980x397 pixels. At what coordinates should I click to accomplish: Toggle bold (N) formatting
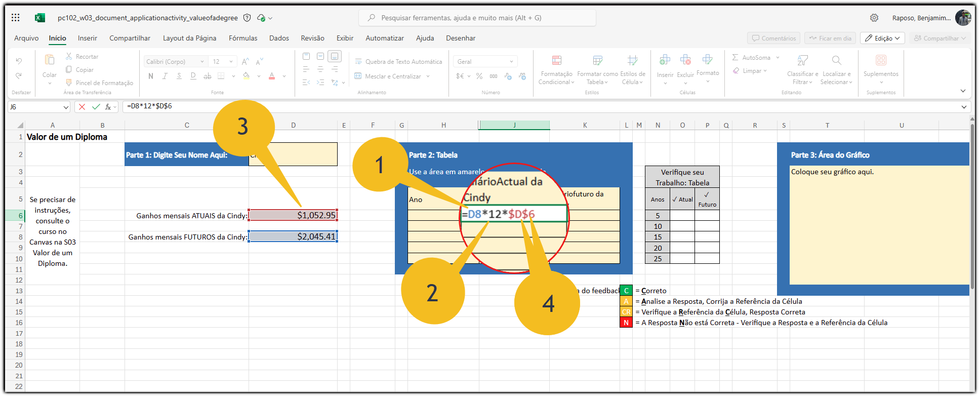click(x=150, y=76)
